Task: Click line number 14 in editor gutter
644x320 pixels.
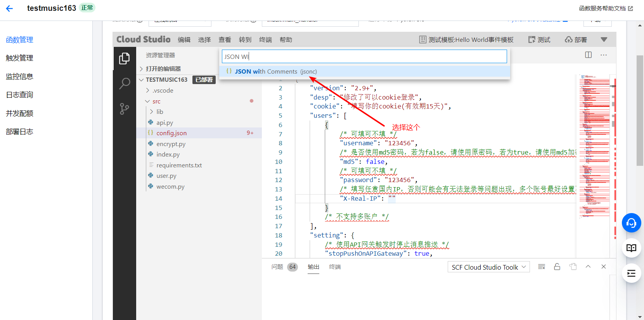Action: (279, 198)
